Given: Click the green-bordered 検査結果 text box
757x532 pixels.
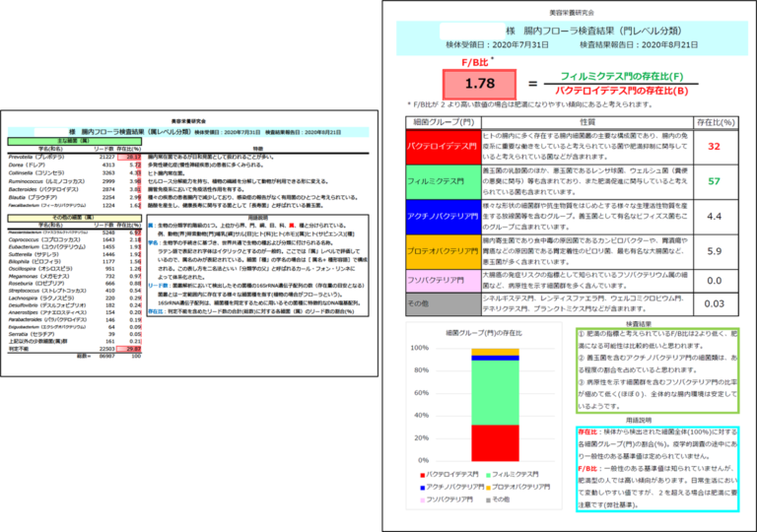Looking at the screenshot, I should [654, 370].
